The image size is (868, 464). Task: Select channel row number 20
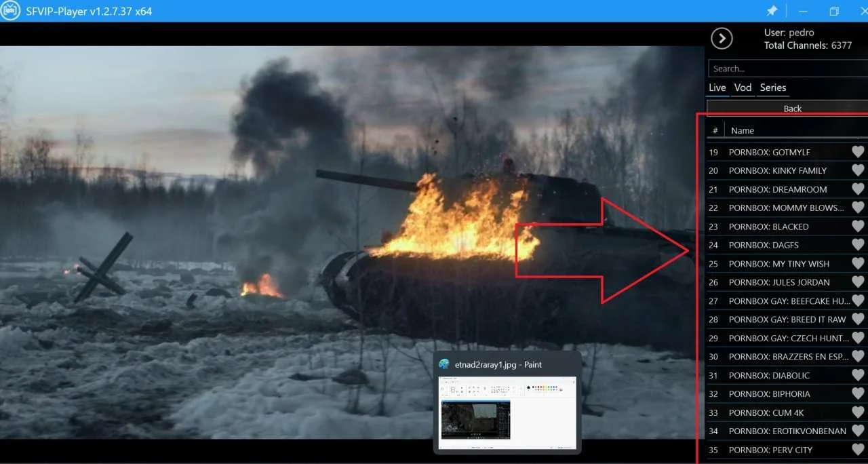tap(787, 170)
